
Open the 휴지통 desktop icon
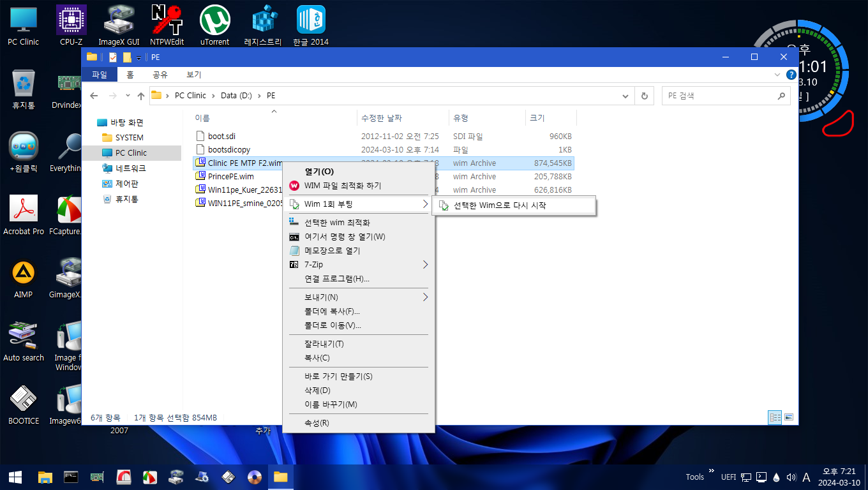(24, 89)
